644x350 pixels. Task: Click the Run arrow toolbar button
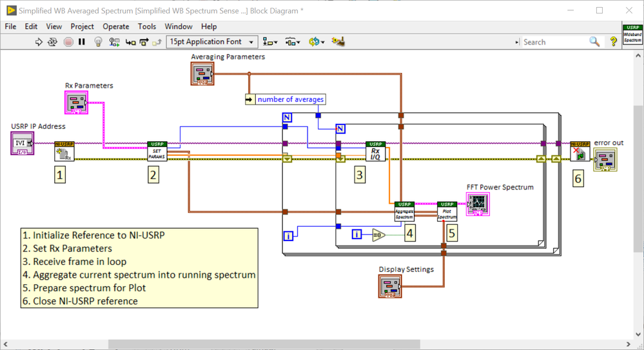click(39, 42)
